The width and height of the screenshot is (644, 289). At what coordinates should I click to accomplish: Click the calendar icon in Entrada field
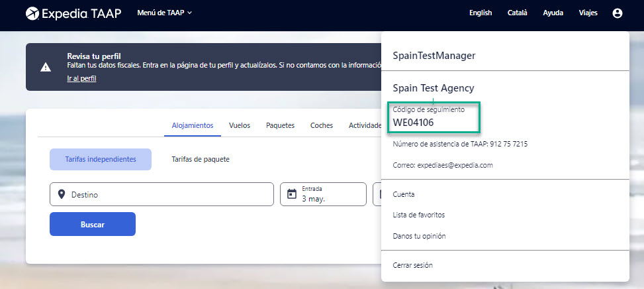(292, 194)
